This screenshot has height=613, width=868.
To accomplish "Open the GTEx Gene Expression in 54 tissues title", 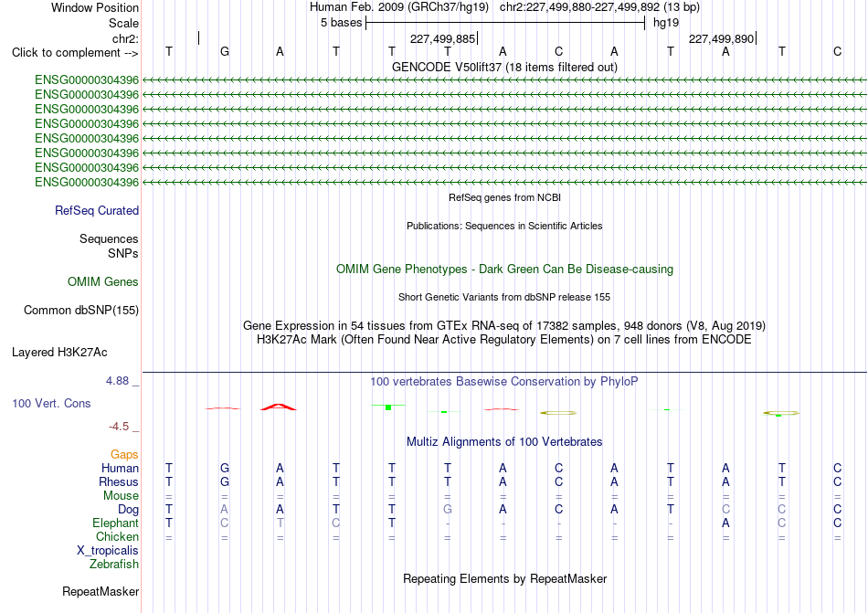I will point(504,325).
